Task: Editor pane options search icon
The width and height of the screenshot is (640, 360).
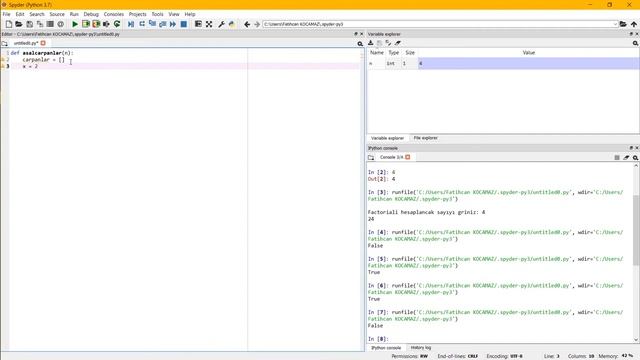Action: tap(360, 44)
